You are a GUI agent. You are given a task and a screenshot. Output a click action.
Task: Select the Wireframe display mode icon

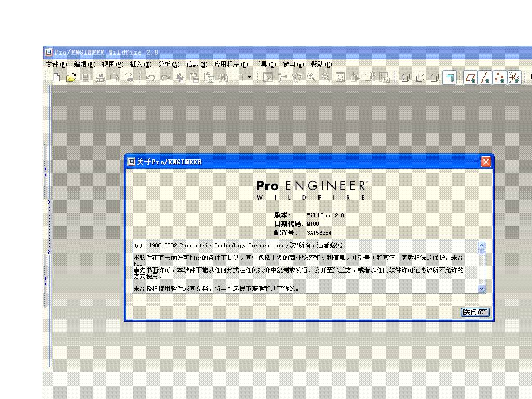(x=406, y=78)
